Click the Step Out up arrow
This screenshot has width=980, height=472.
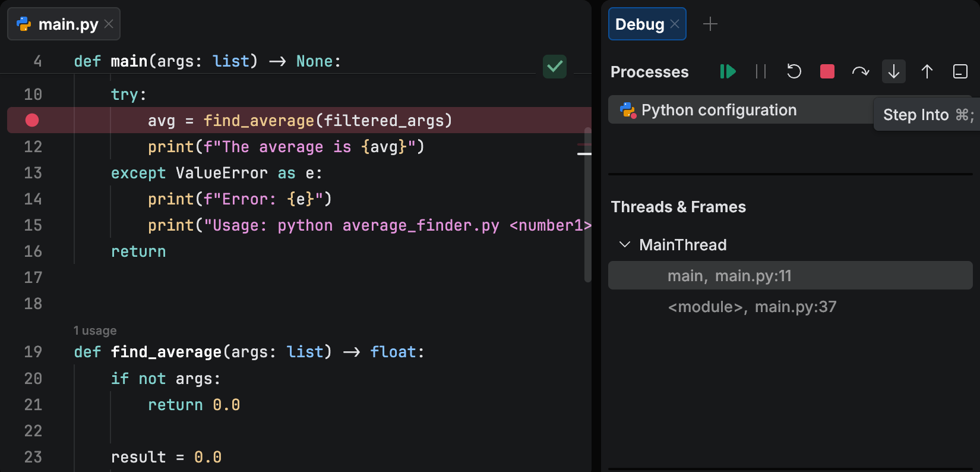click(x=927, y=72)
